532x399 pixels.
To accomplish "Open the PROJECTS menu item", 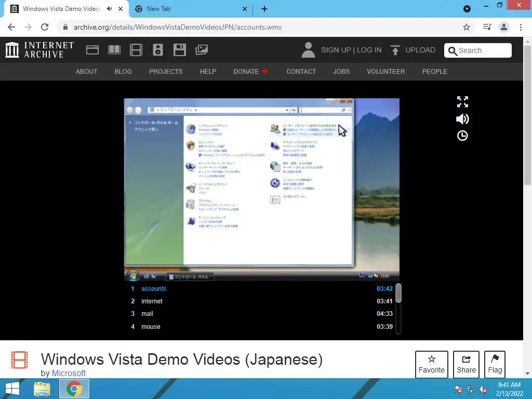I will [x=166, y=72].
